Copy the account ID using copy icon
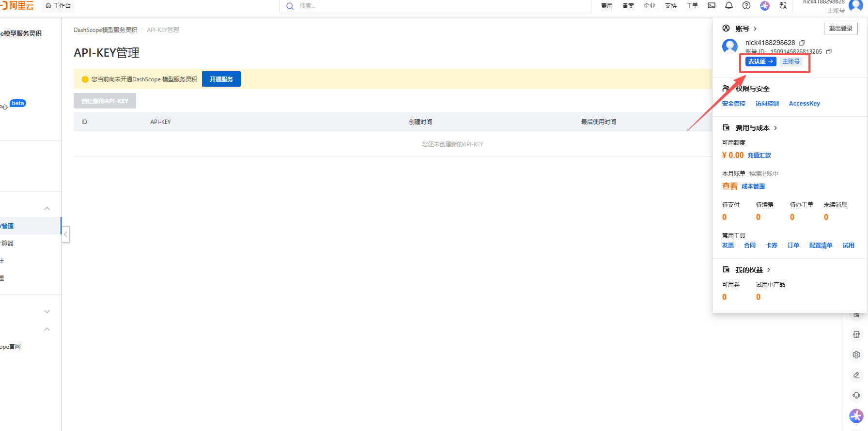The height and width of the screenshot is (431, 868). coord(829,52)
